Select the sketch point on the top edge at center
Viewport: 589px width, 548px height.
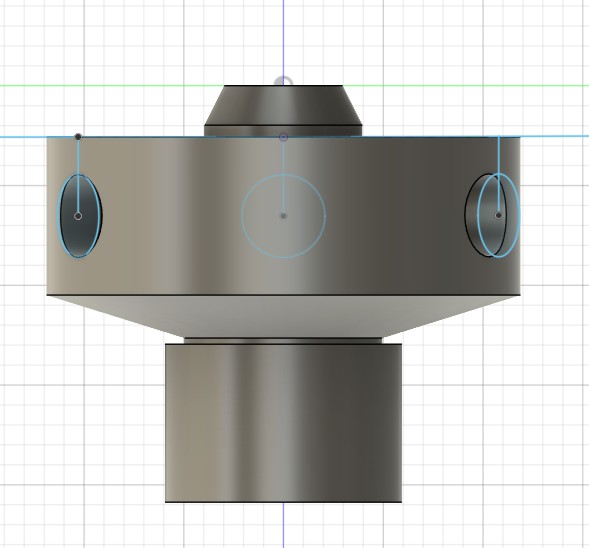click(284, 137)
